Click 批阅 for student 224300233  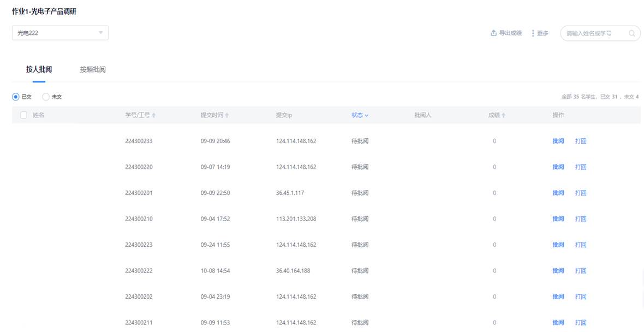point(558,141)
